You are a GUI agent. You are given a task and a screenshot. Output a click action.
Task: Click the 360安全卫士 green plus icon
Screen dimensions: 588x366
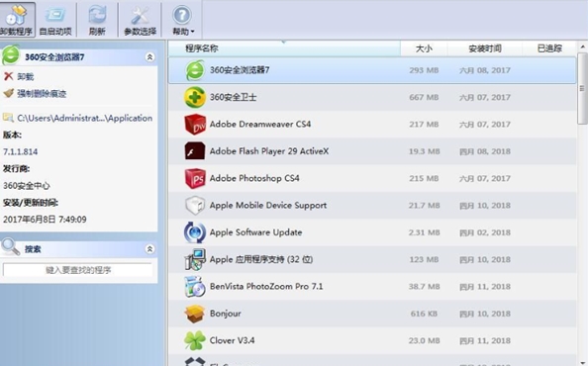[195, 97]
